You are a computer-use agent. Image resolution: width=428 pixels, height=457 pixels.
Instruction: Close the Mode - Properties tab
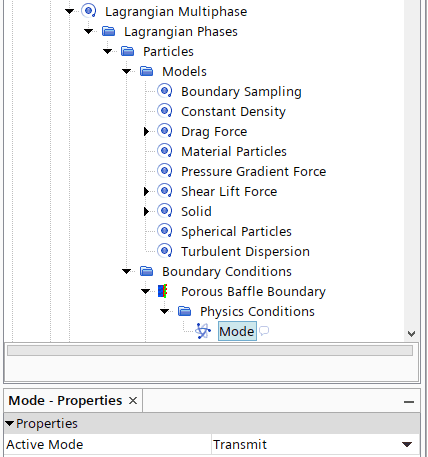(x=133, y=400)
